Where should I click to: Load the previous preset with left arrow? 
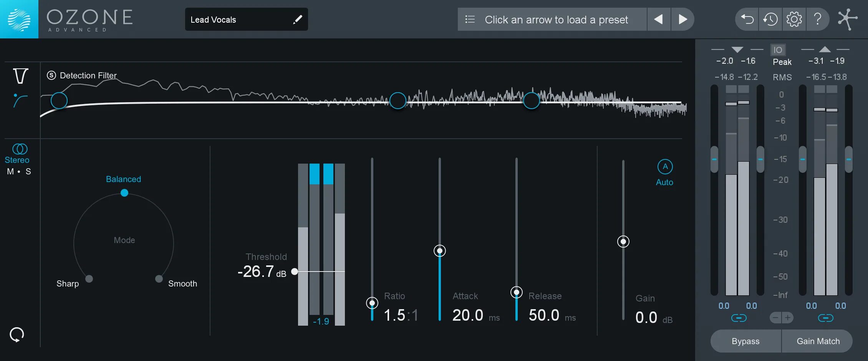pos(659,19)
